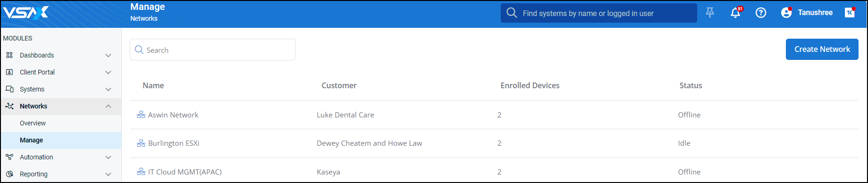Viewport: 868px width, 183px height.
Task: Open the help question mark icon
Action: (x=761, y=13)
